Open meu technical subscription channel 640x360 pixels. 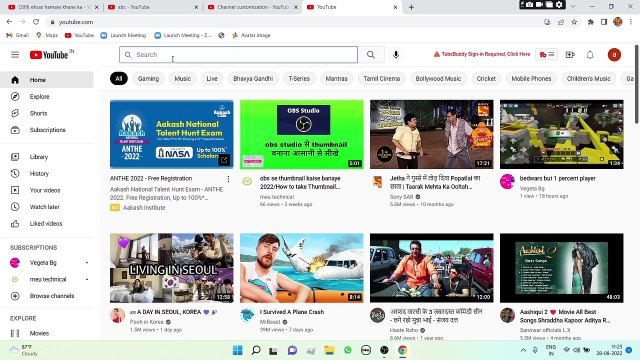[x=47, y=279]
